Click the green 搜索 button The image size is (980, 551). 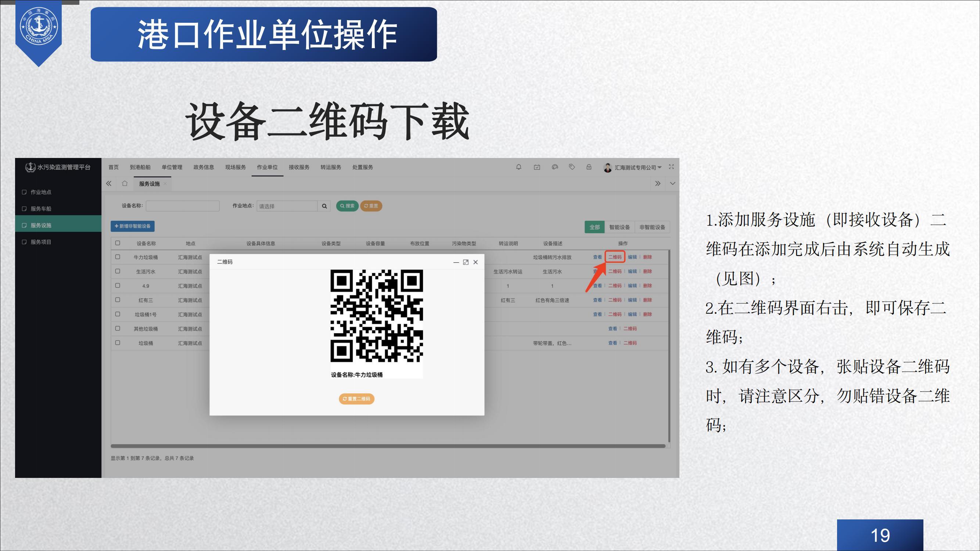(x=347, y=206)
